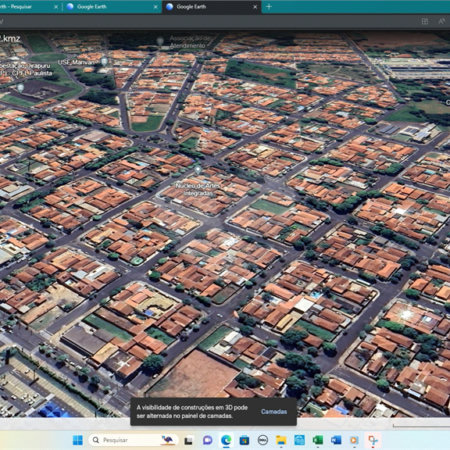Click the USE map pin marker

point(104,61)
